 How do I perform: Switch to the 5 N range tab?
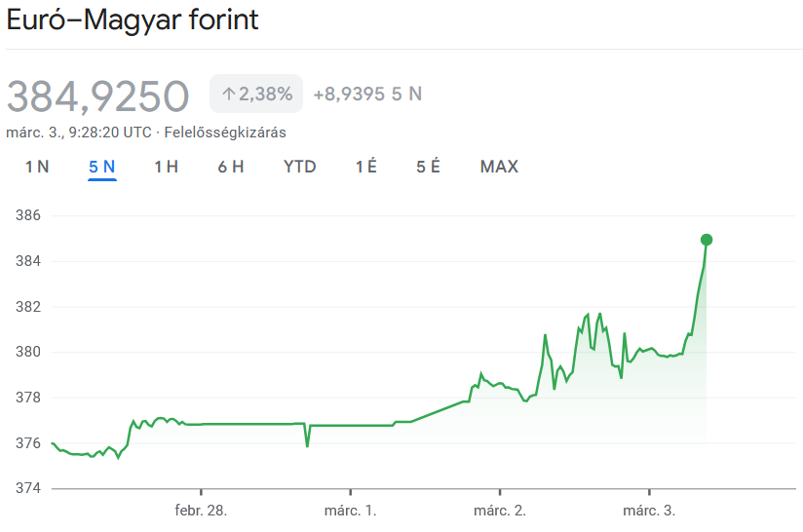102,167
